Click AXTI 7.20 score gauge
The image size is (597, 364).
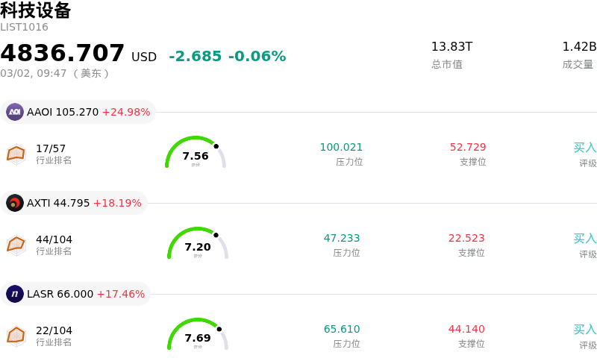click(x=198, y=245)
